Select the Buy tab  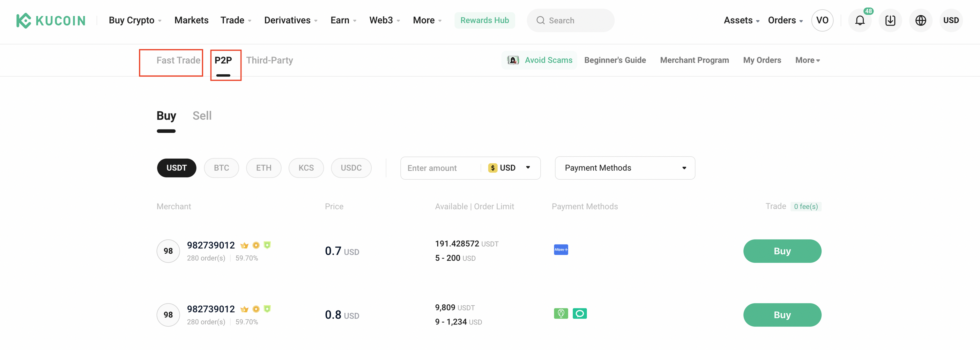pyautogui.click(x=166, y=115)
